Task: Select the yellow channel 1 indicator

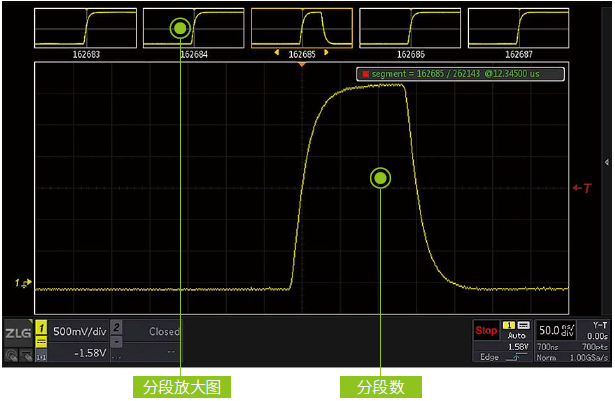Action: click(41, 328)
